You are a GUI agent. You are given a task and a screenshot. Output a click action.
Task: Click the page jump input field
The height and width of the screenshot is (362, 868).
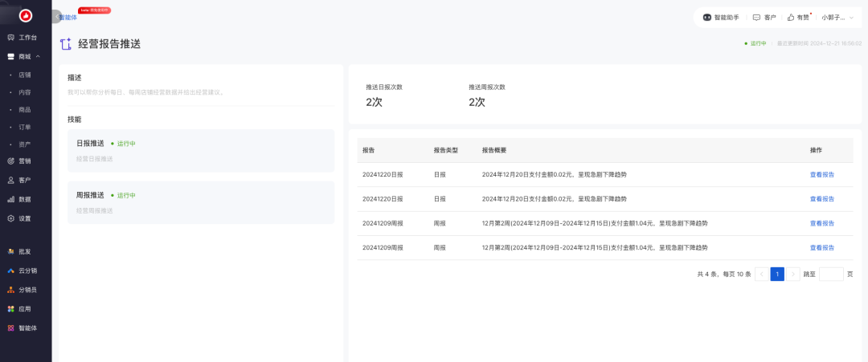pyautogui.click(x=830, y=275)
